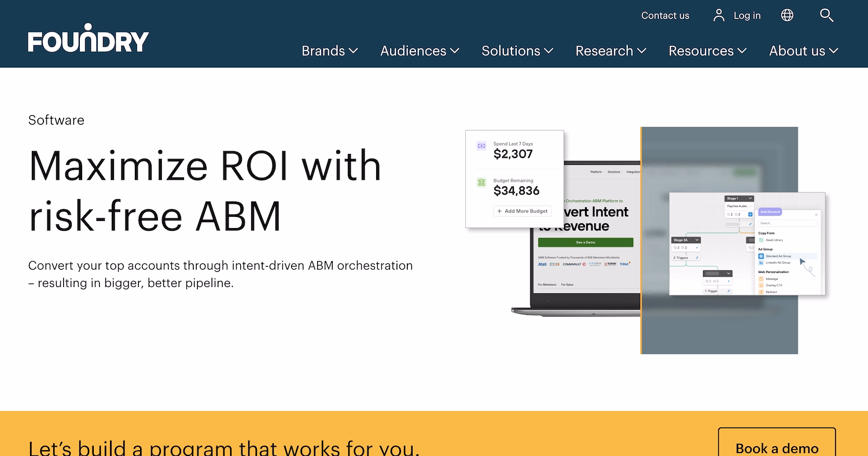
Task: Click the Asset Library folder icon
Action: pos(761,240)
